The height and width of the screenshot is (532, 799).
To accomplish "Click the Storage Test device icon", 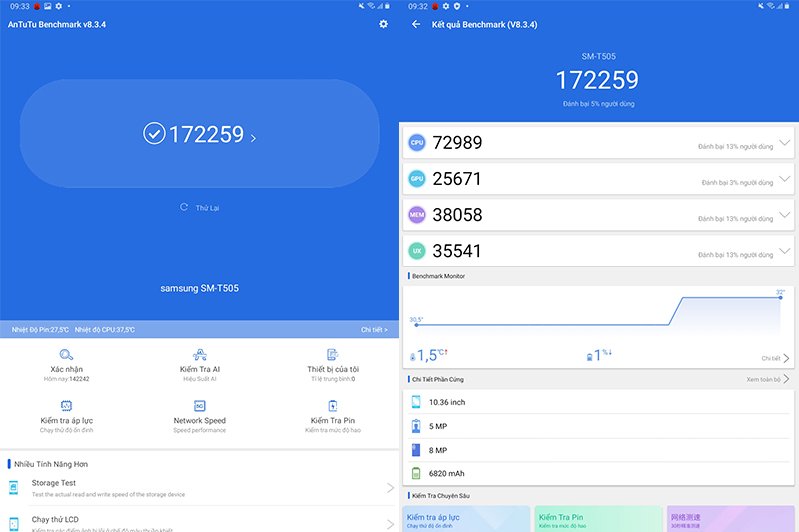I will pyautogui.click(x=14, y=488).
